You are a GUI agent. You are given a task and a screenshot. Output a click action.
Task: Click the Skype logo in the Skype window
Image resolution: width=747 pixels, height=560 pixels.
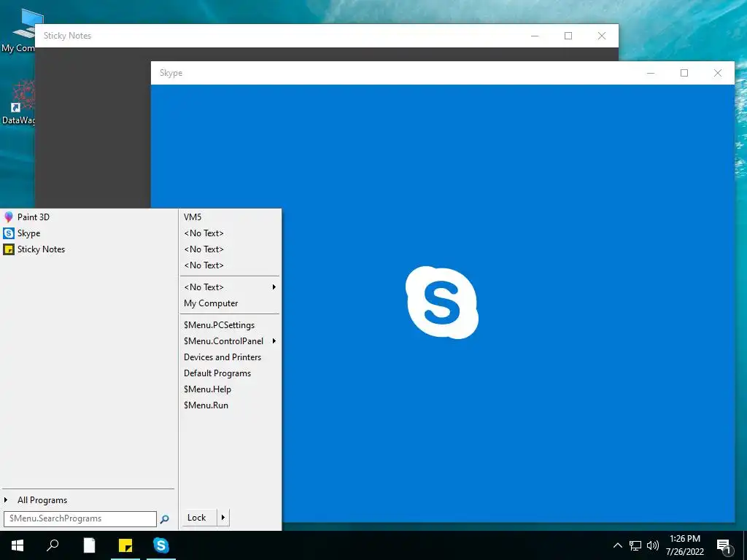click(441, 303)
